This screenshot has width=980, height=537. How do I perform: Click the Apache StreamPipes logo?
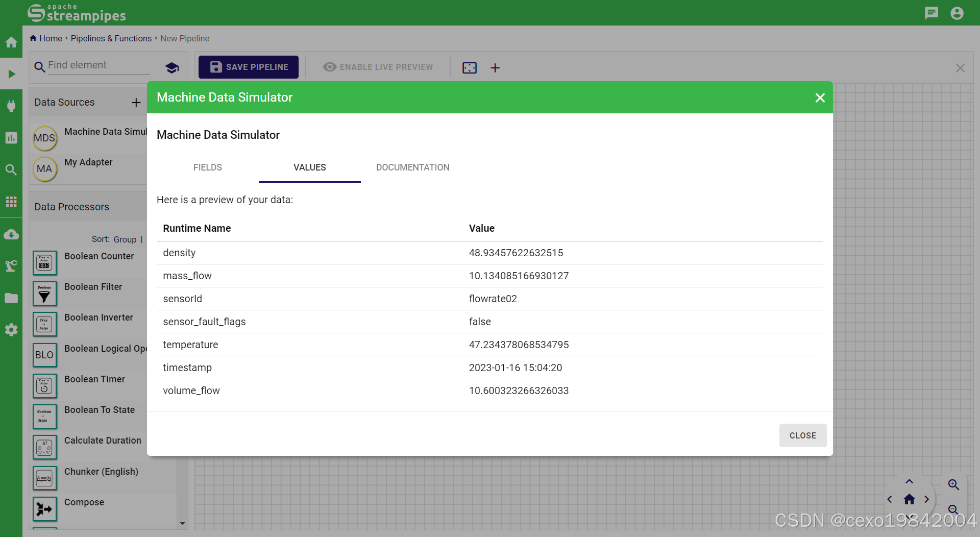pos(77,13)
